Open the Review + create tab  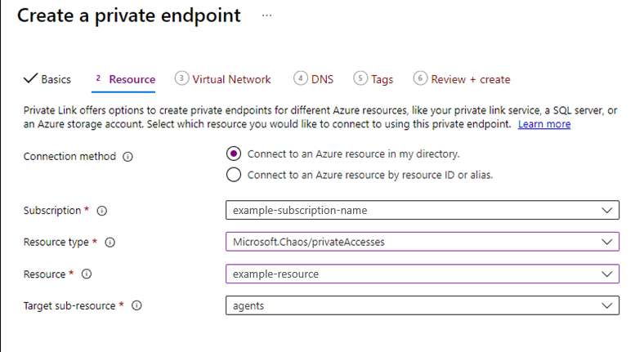pos(462,79)
